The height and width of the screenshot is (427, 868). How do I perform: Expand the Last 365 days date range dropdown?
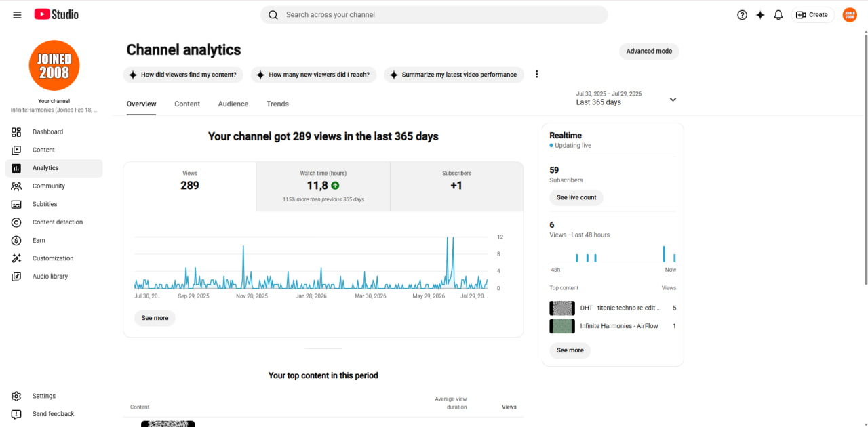click(x=626, y=99)
